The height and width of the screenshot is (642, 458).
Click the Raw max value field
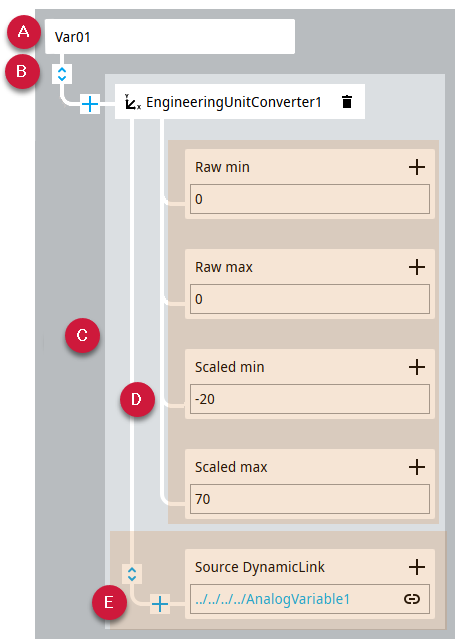310,299
